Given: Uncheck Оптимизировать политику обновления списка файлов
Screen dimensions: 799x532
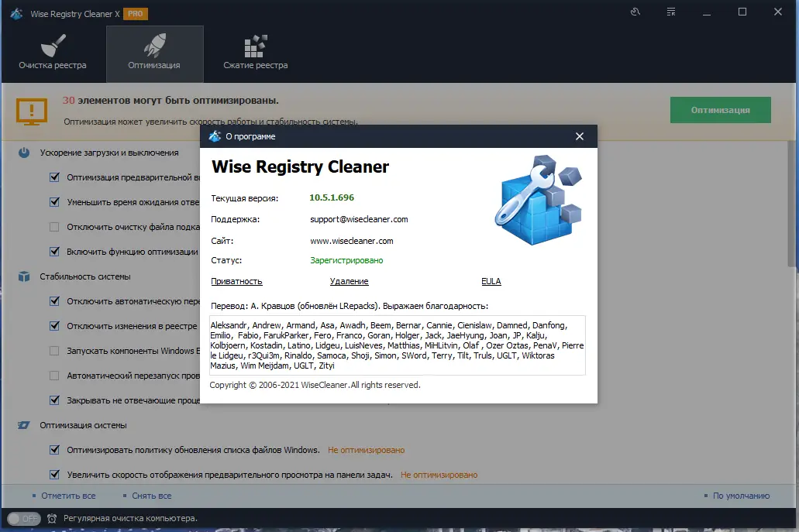Looking at the screenshot, I should coord(54,449).
